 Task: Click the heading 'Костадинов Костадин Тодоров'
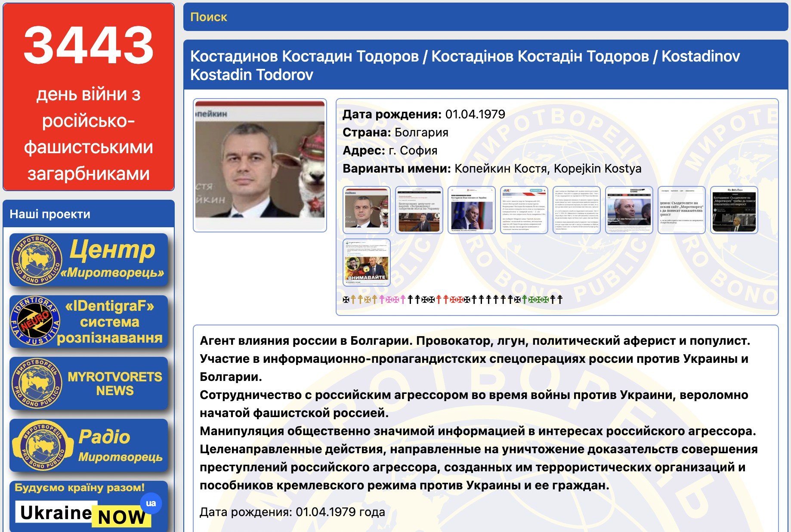coord(304,56)
